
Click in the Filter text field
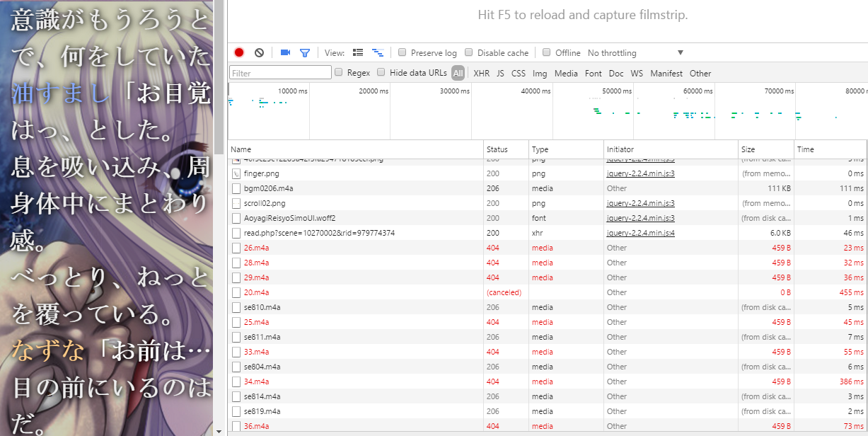(280, 73)
